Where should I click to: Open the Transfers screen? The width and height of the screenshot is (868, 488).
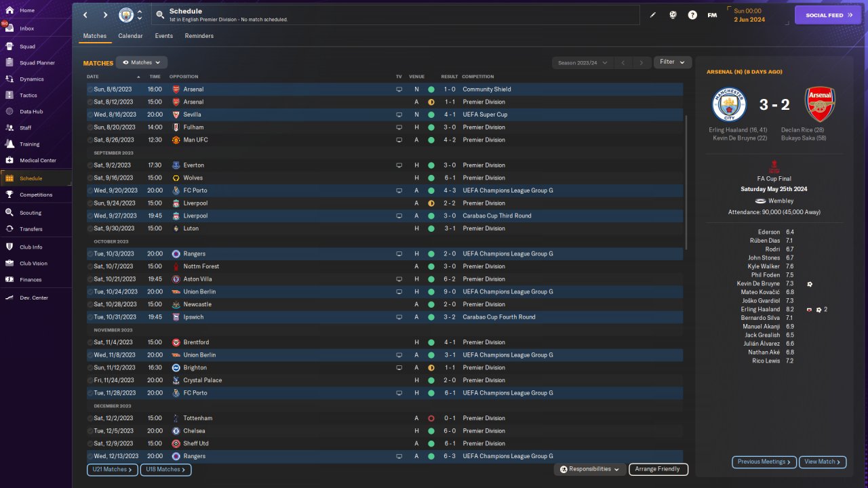tap(36, 229)
